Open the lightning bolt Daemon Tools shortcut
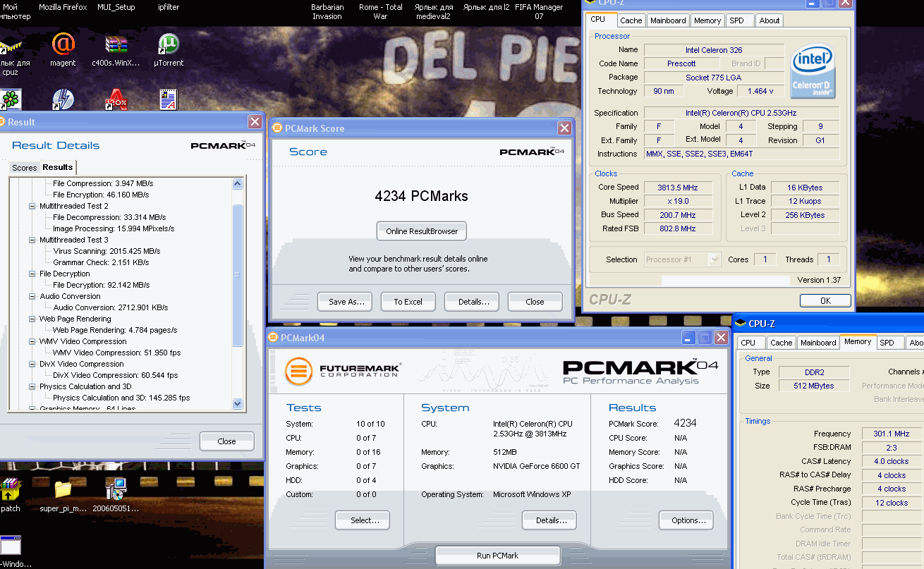 (x=63, y=100)
